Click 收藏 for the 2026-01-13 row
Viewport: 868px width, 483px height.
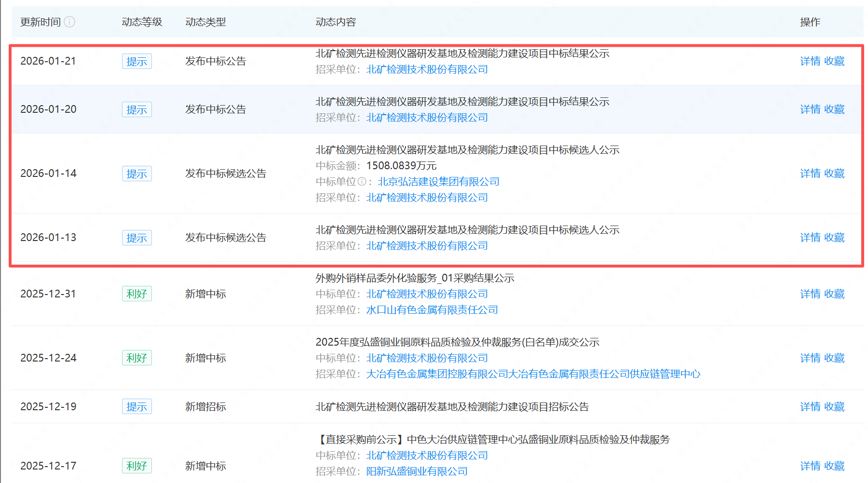pyautogui.click(x=834, y=238)
